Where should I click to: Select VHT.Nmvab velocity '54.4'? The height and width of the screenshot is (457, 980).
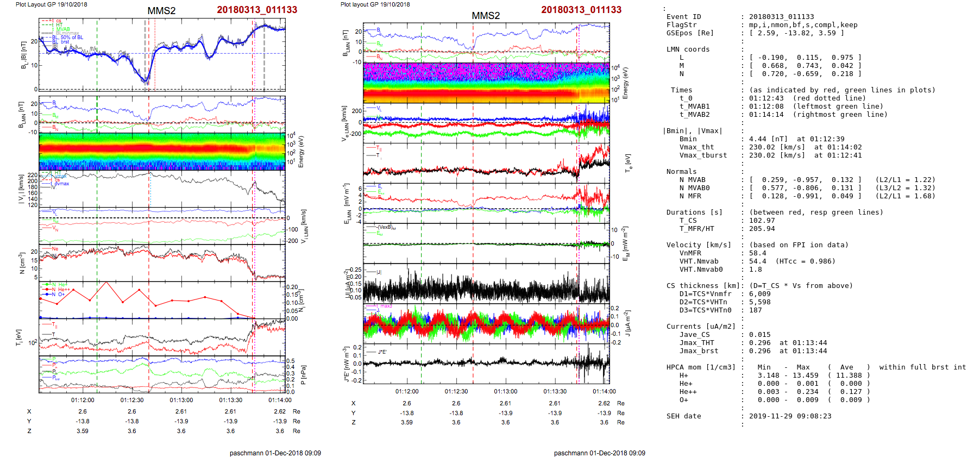758,261
